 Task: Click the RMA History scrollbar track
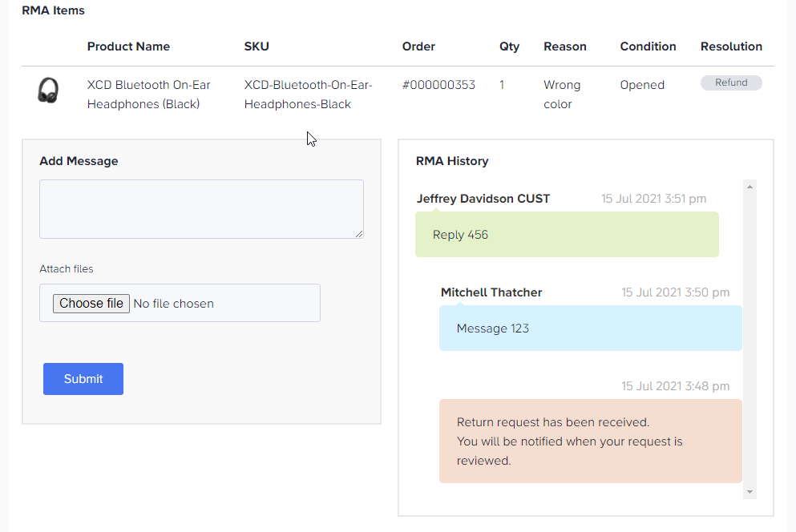pyautogui.click(x=750, y=339)
